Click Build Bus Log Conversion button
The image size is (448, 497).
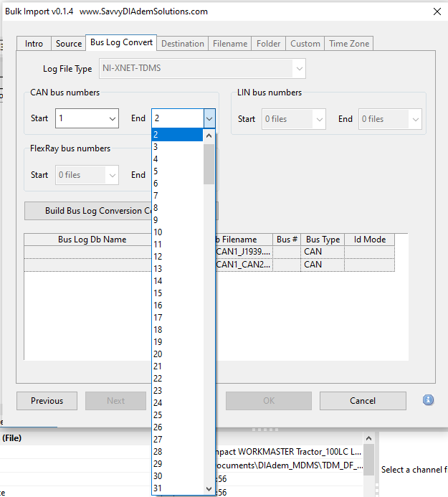tap(87, 211)
